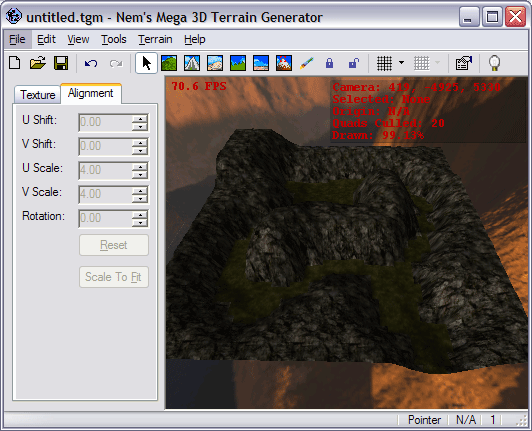Select the gray mountain peak tool
Image resolution: width=532 pixels, height=431 pixels.
[192, 63]
